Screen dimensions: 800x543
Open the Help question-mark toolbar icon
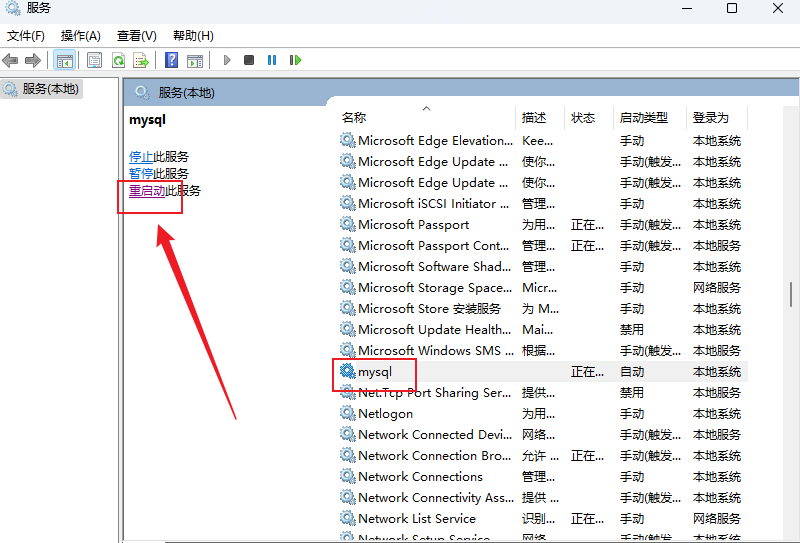171,60
